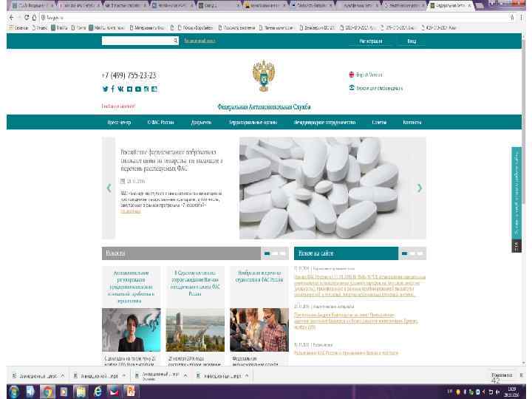Open the FAS VK page icon
This screenshot has width=532, height=399.
[120, 89]
